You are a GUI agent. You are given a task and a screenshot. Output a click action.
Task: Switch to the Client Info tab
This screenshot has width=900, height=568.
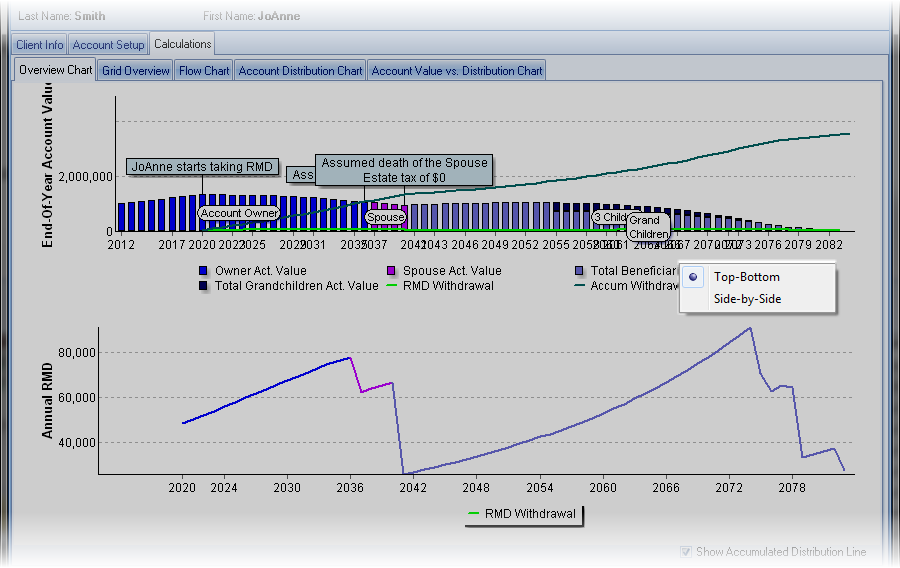coord(40,45)
